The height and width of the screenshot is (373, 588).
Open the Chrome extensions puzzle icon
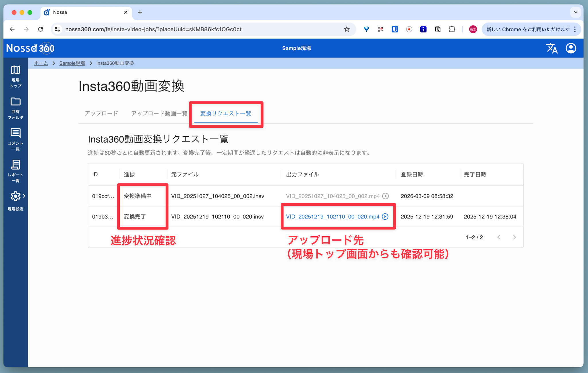pos(452,29)
